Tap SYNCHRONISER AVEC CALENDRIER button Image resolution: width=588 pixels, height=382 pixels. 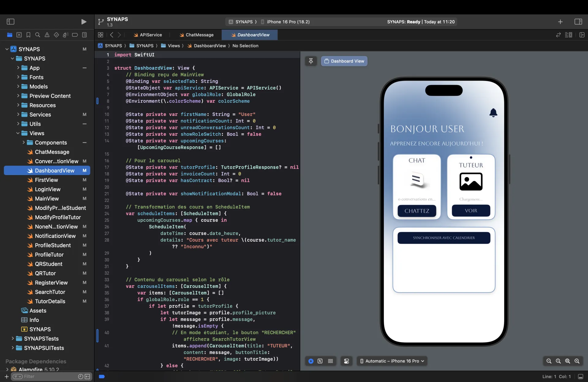coord(444,238)
